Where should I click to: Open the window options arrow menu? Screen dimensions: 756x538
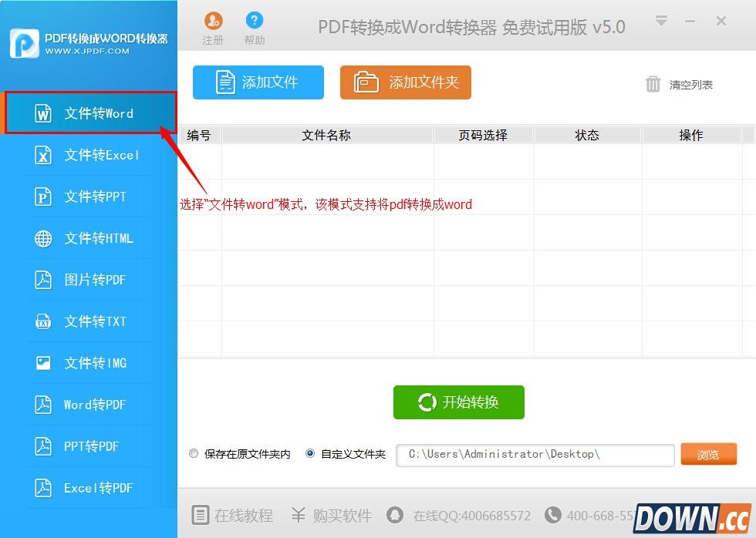661,22
